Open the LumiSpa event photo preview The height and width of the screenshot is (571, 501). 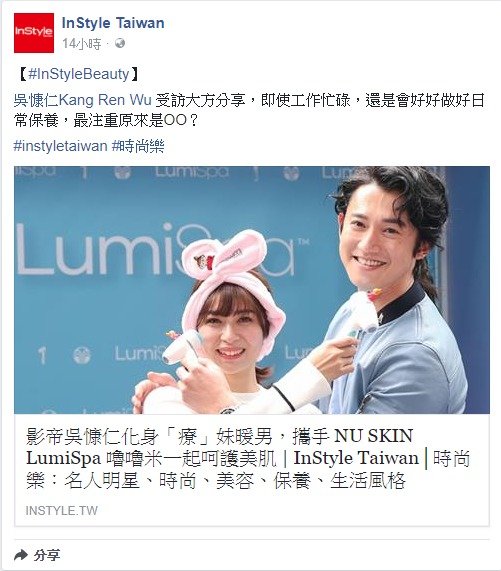(x=252, y=290)
